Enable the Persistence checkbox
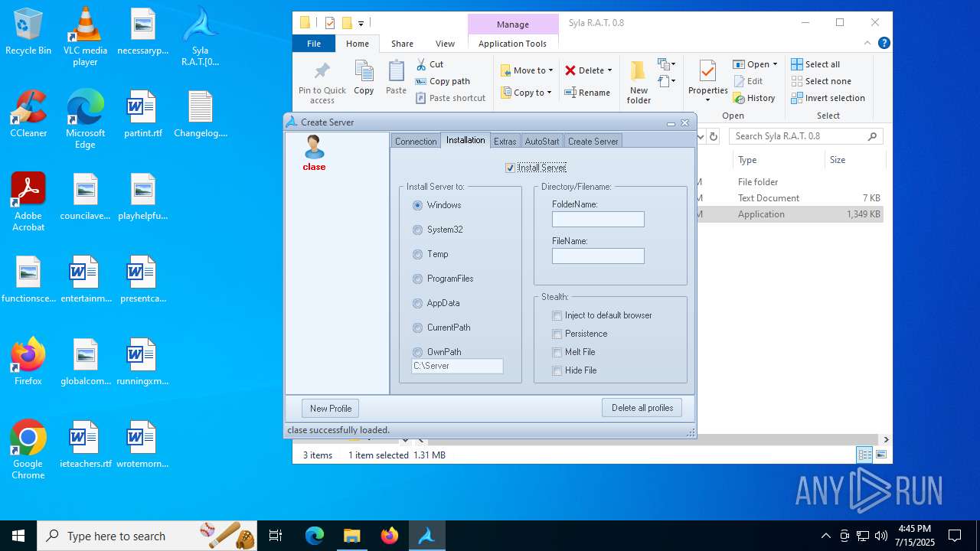The height and width of the screenshot is (551, 980). (x=557, y=334)
